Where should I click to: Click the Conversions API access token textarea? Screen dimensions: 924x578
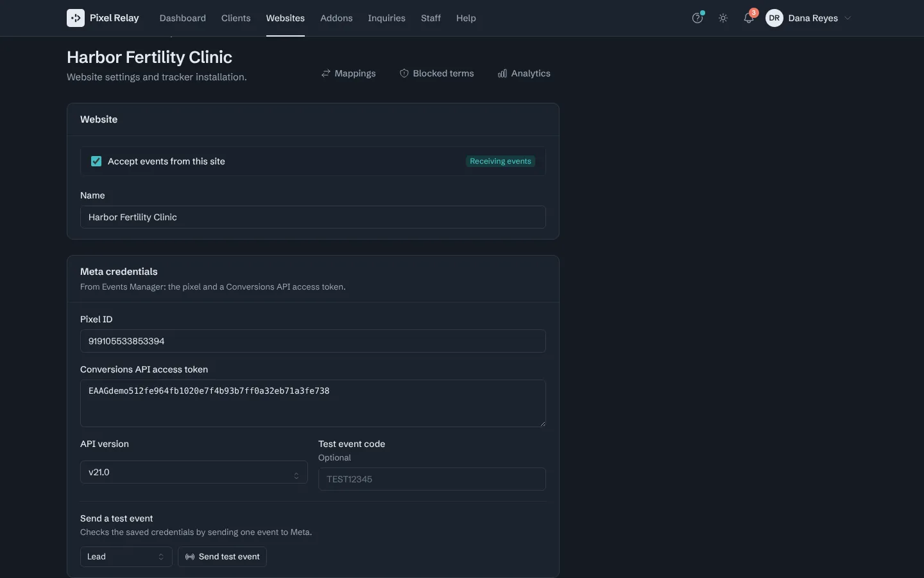313,403
